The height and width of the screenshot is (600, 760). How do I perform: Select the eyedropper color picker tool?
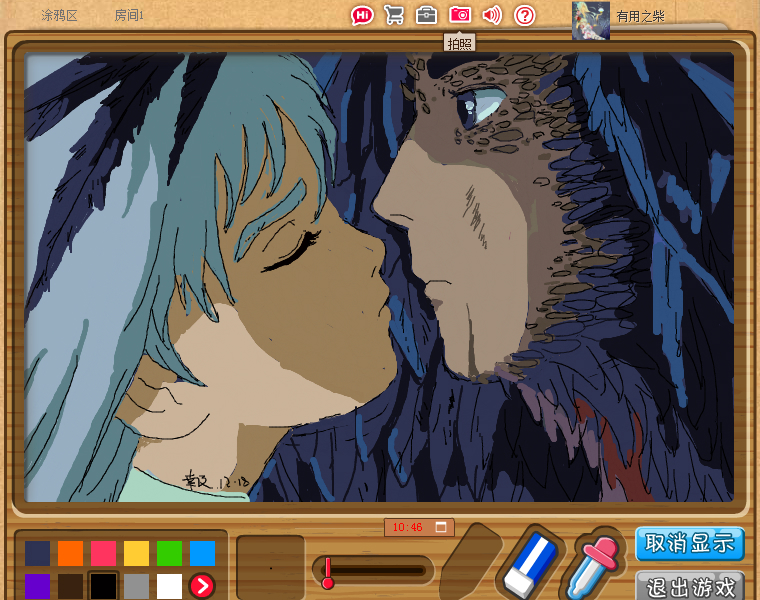pos(594,566)
